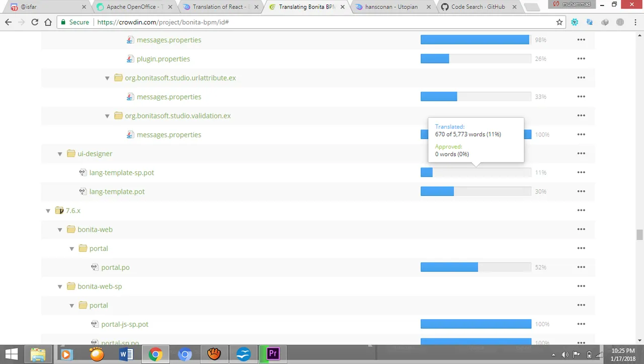The width and height of the screenshot is (644, 364).
Task: Open more options for 7.6.x branch row
Action: pos(581,210)
